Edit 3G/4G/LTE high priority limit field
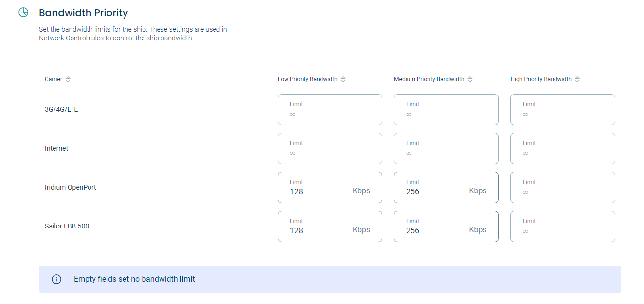644x304 pixels. click(563, 110)
